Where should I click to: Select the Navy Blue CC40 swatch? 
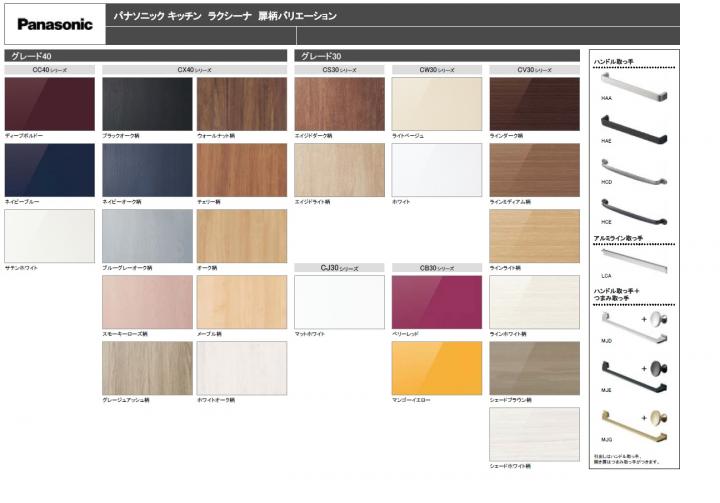click(x=49, y=169)
